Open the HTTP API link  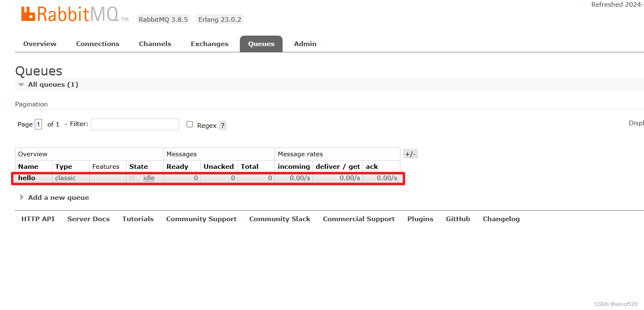(x=38, y=219)
